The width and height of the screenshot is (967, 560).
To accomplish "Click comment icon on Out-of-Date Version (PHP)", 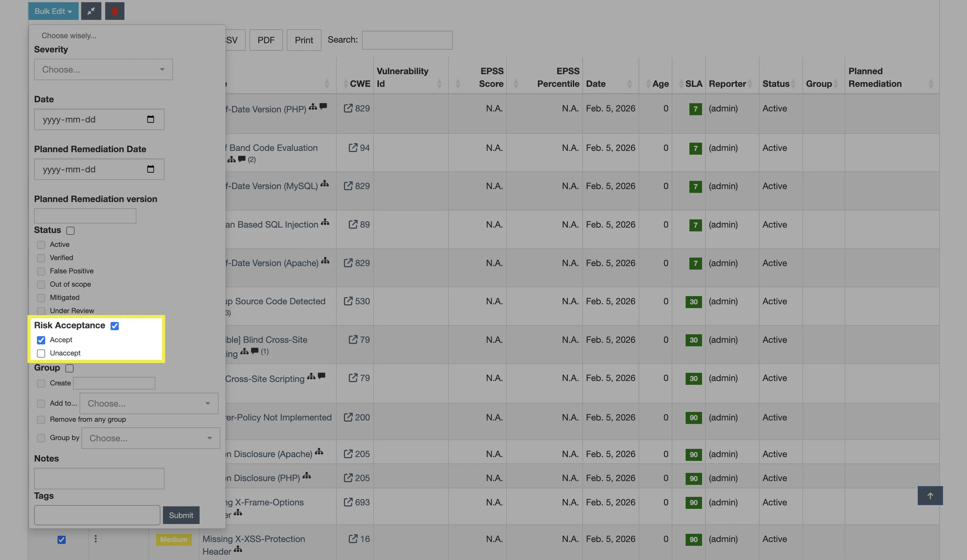I will [323, 106].
